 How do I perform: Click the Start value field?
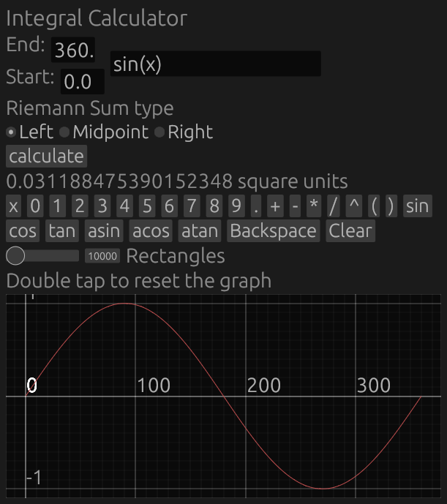(x=82, y=82)
